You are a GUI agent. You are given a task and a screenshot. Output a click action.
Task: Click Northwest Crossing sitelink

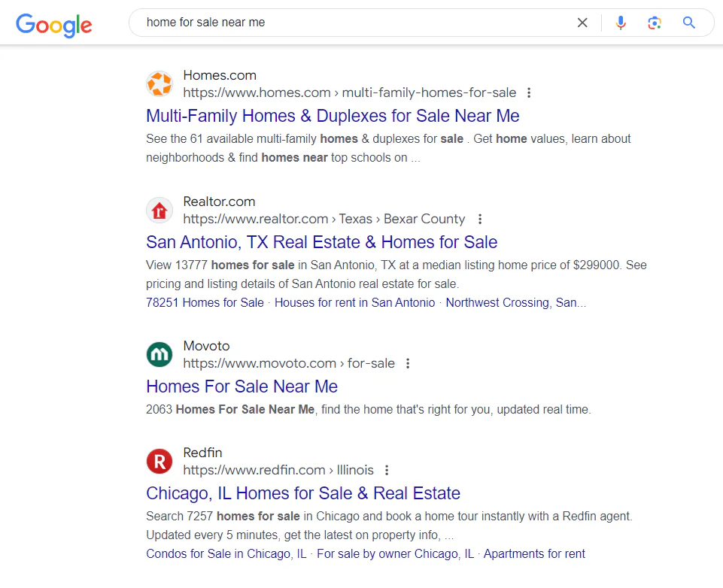pos(516,303)
